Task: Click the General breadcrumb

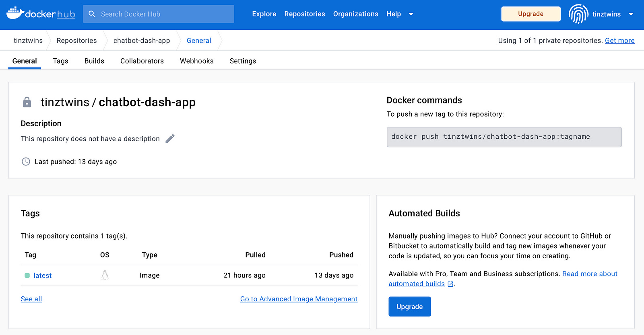Action: point(199,41)
